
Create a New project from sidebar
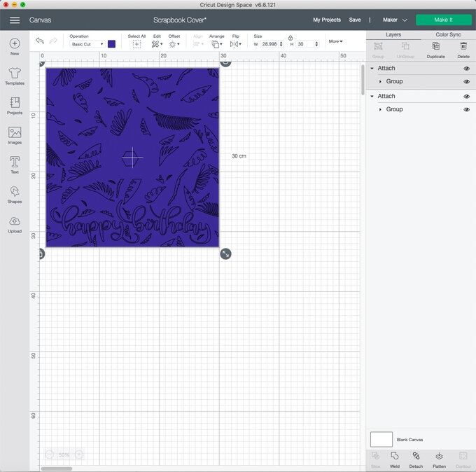[x=15, y=47]
